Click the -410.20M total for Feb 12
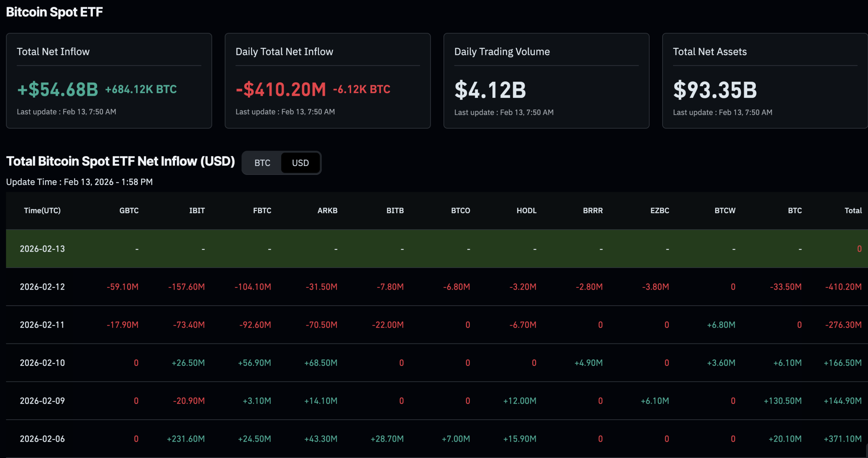Screen dimensions: 868x458 click(x=843, y=287)
